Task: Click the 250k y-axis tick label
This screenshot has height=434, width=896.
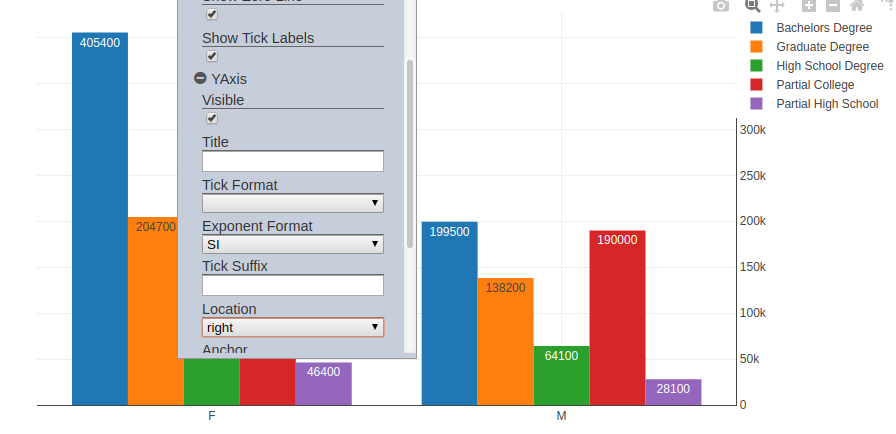Action: click(x=753, y=175)
